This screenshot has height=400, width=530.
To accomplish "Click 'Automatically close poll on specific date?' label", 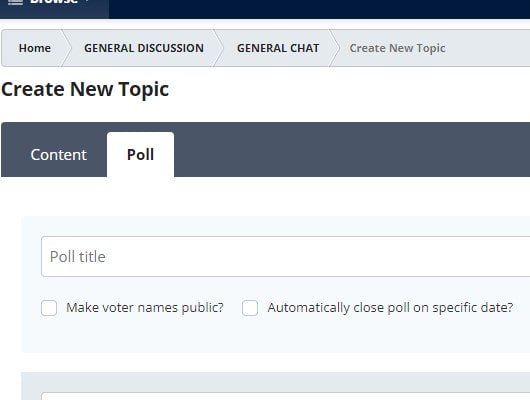I will click(x=390, y=308).
